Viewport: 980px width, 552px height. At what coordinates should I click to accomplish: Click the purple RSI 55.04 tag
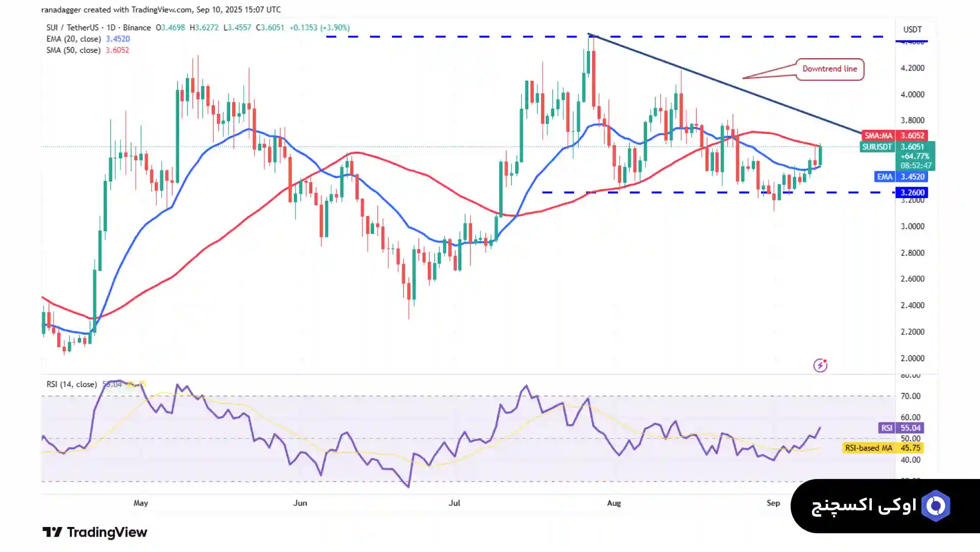[902, 428]
